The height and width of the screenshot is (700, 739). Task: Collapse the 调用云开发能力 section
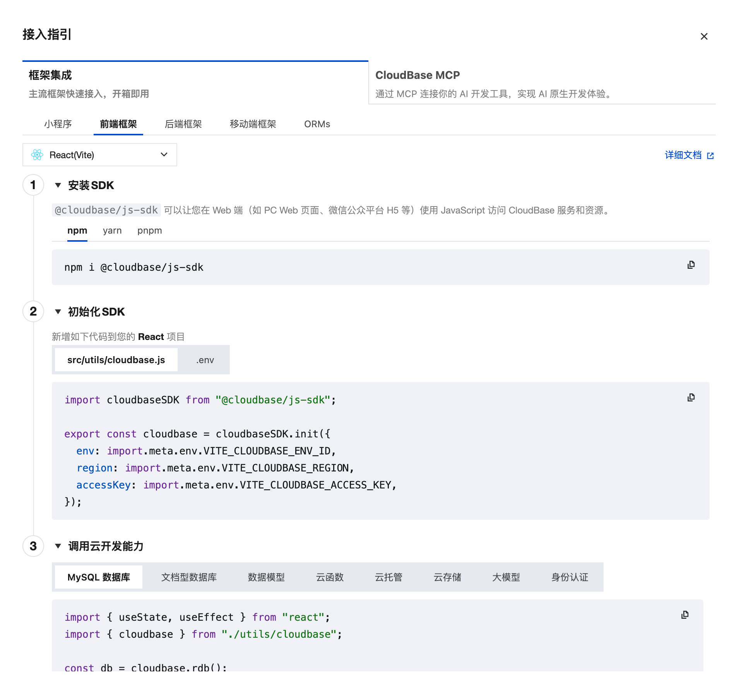(58, 546)
